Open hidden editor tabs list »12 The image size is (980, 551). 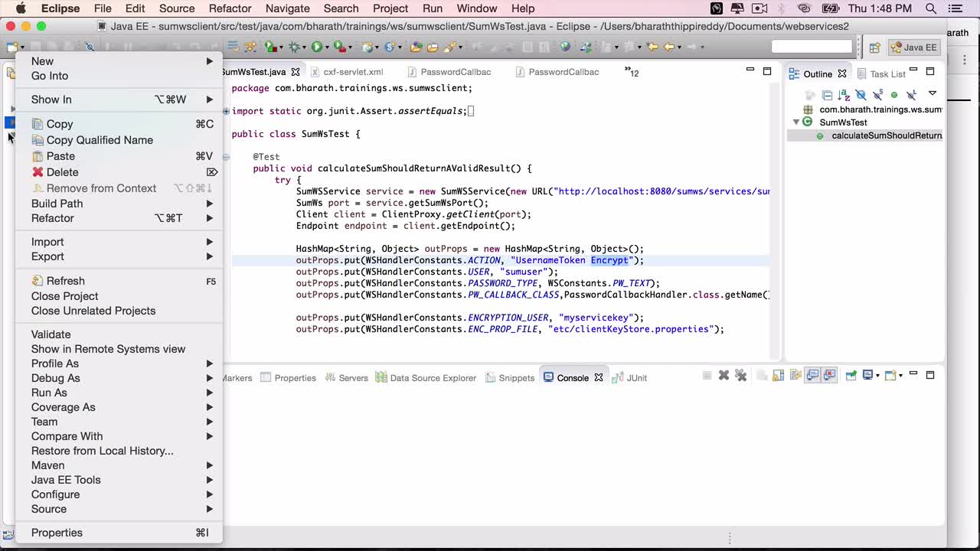tap(632, 72)
